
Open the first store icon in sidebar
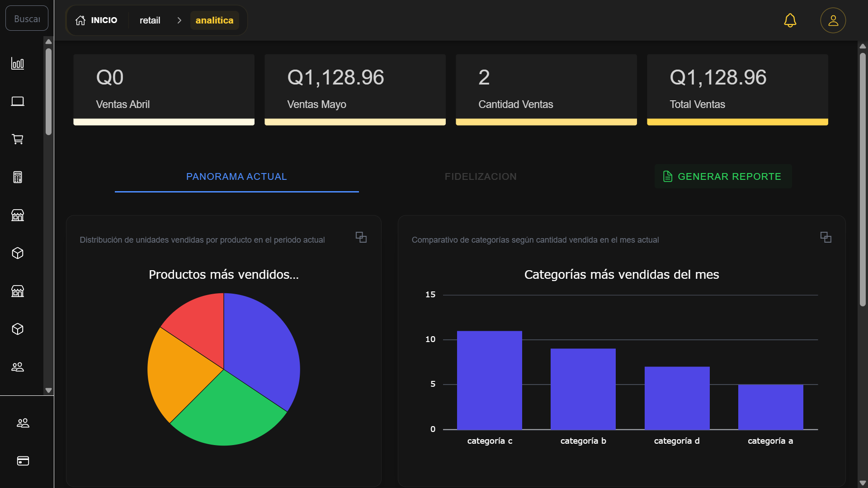pos(18,215)
